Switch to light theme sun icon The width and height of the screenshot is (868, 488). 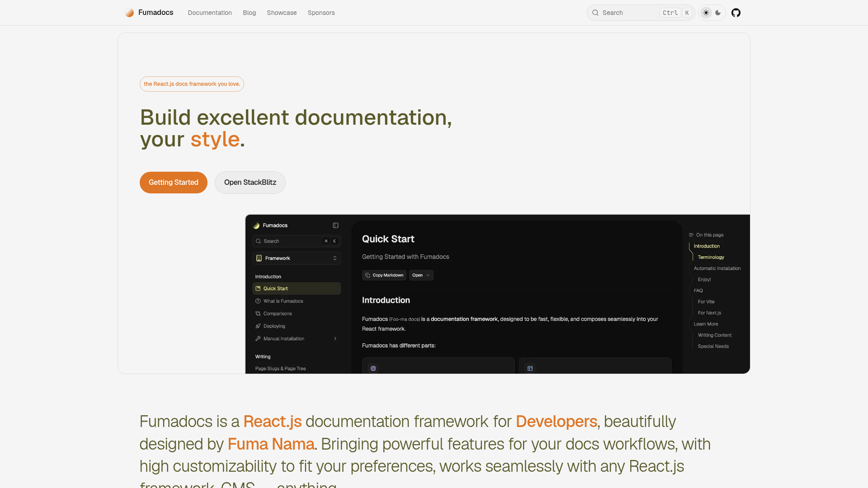(x=706, y=13)
